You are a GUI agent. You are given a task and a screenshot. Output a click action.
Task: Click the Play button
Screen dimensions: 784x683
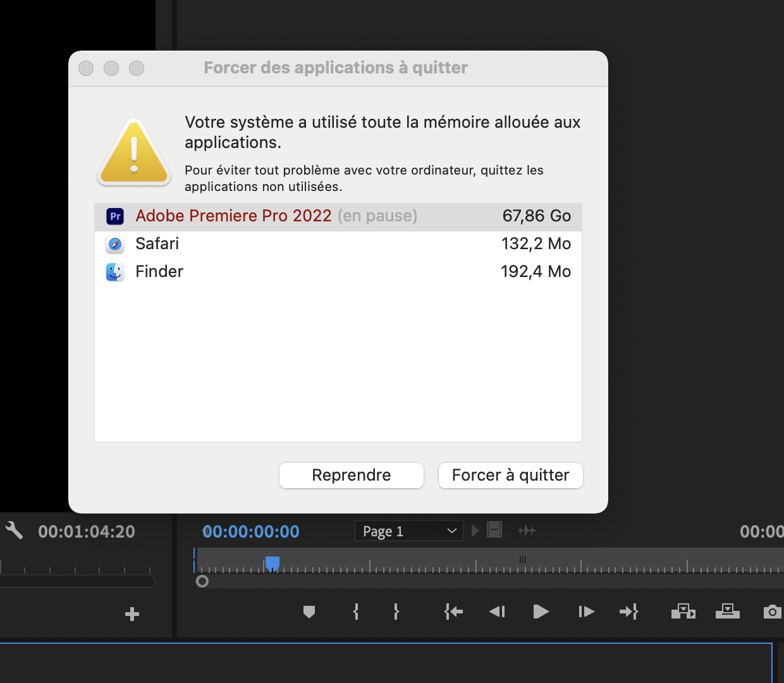tap(541, 612)
